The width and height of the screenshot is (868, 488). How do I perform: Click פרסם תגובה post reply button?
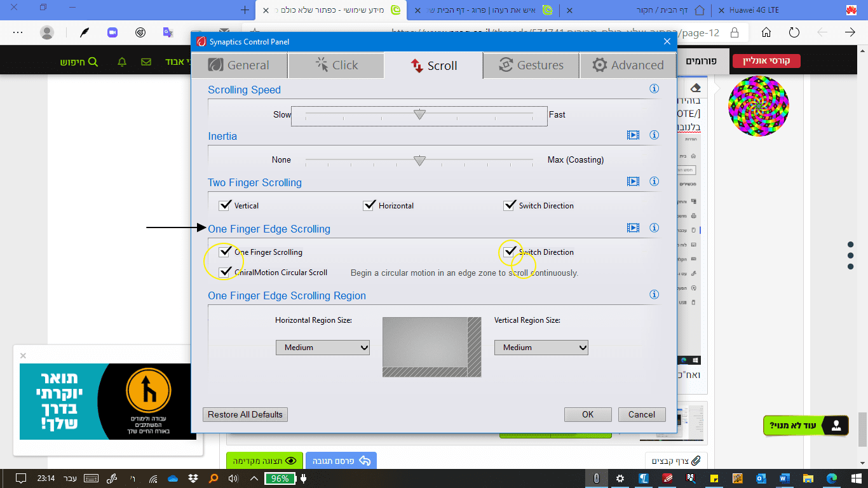tap(341, 461)
